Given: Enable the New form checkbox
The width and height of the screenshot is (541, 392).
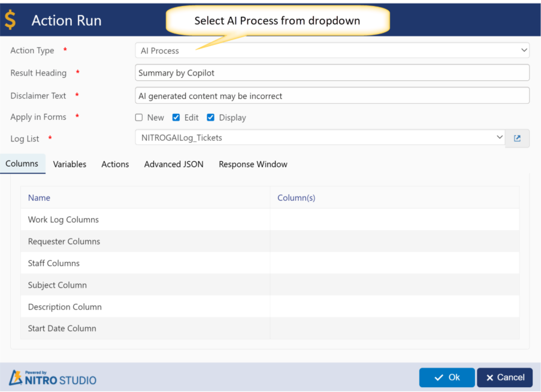Looking at the screenshot, I should click(139, 117).
